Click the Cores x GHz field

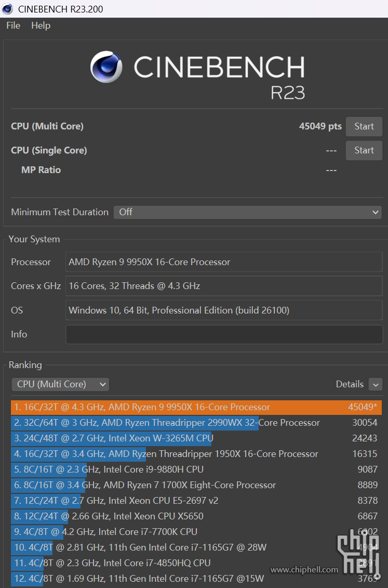tap(224, 286)
